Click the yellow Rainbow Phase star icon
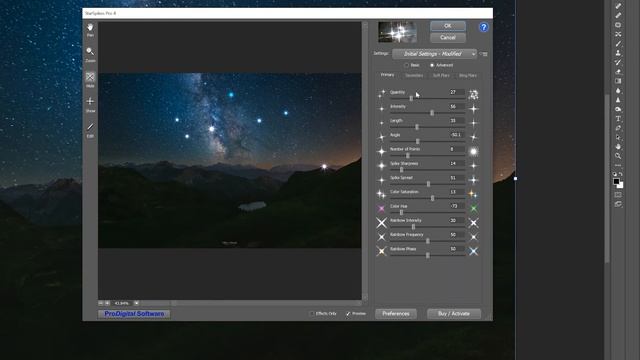The height and width of the screenshot is (360, 640). point(381,251)
